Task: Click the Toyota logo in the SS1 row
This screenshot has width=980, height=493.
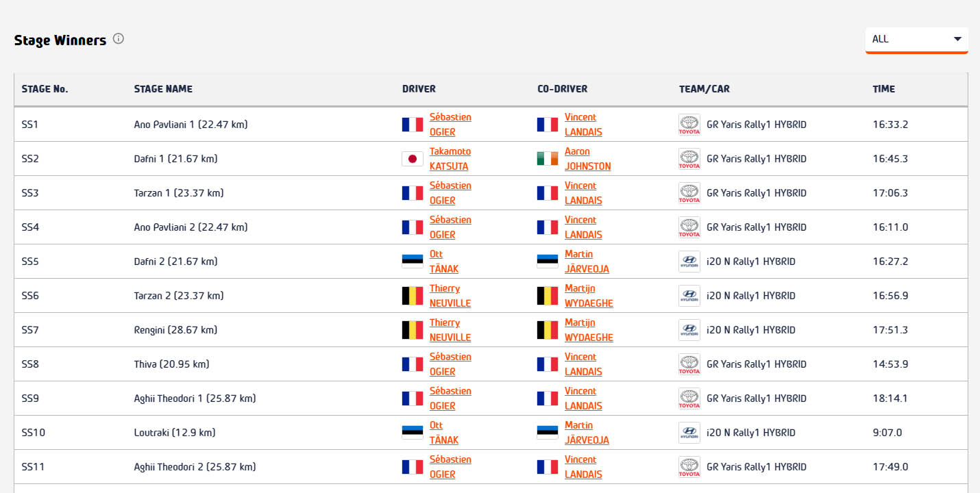Action: 689,125
